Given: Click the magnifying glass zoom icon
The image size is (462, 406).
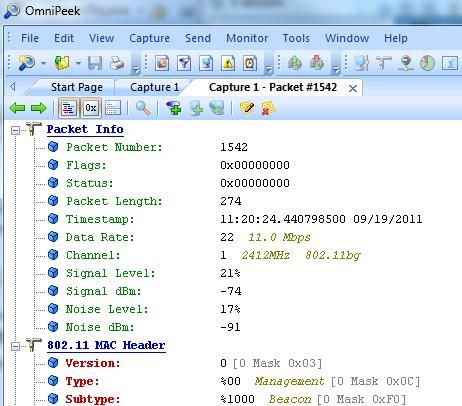Looking at the screenshot, I should click(x=143, y=108).
